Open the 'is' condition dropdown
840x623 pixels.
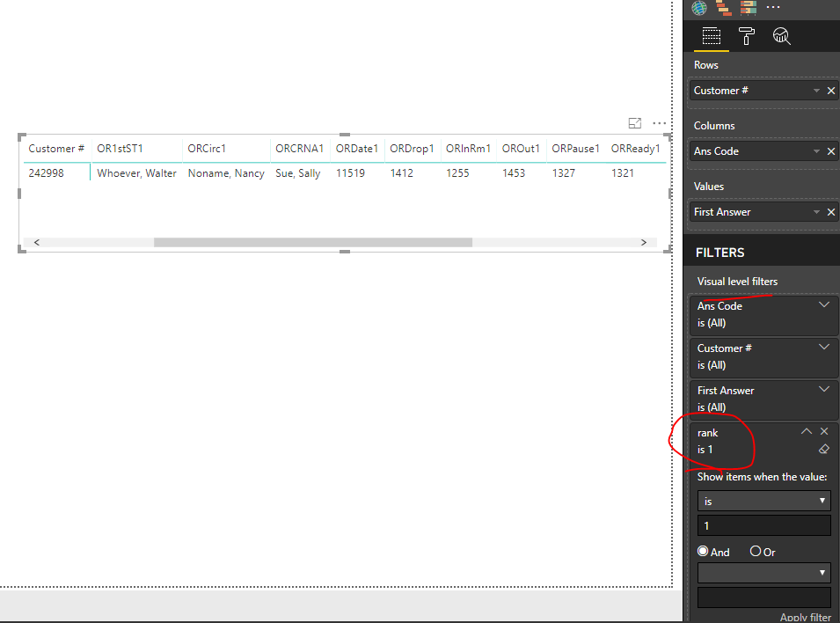coord(764,501)
